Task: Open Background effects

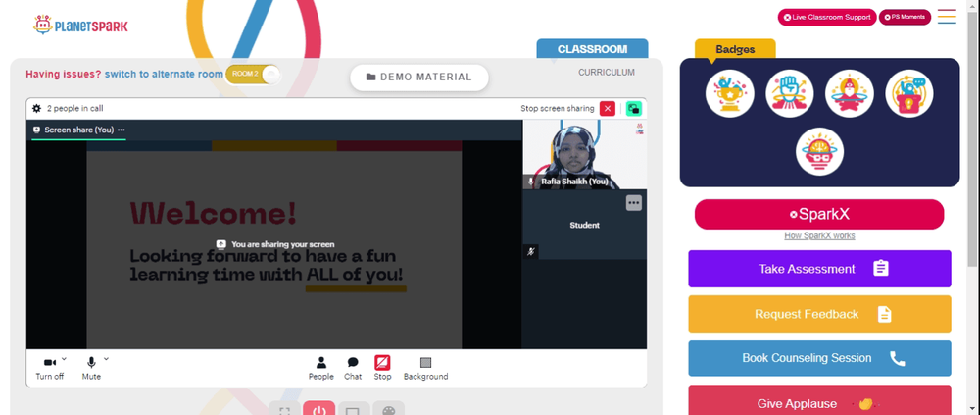Action: click(425, 368)
